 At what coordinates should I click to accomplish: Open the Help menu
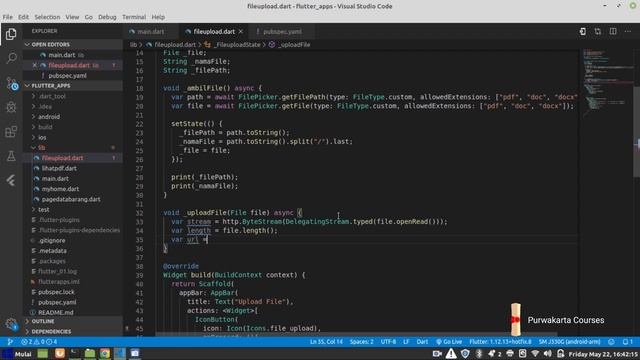158,17
